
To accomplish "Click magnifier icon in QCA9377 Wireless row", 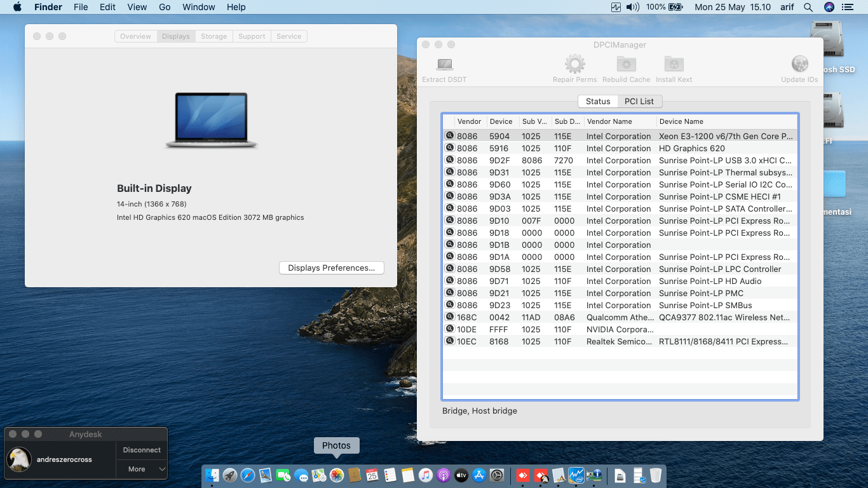I will [x=449, y=317].
